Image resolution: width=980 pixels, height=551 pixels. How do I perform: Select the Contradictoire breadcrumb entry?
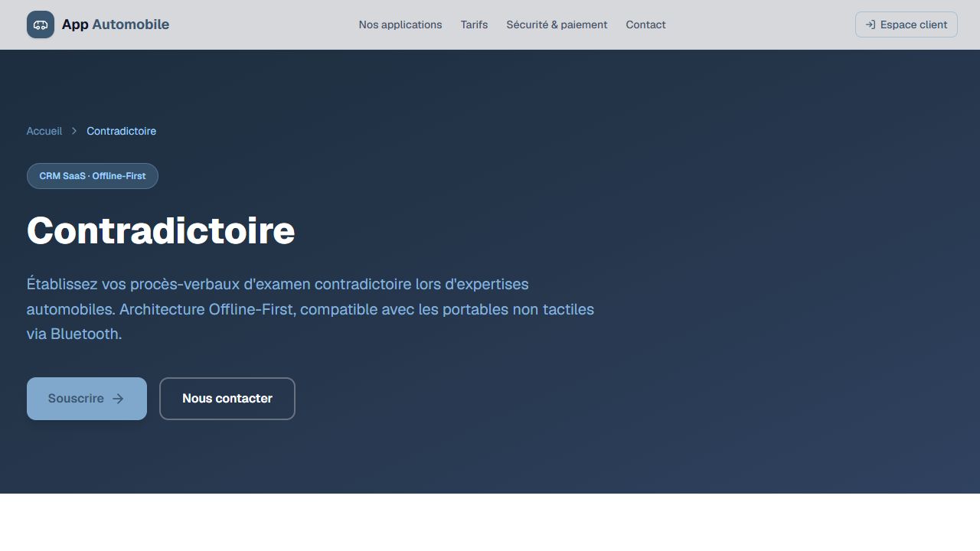tap(121, 131)
